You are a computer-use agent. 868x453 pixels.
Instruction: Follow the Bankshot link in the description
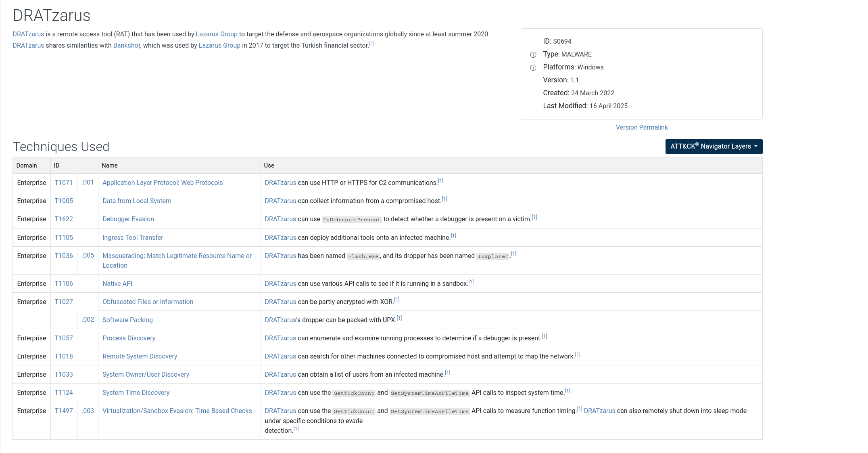click(127, 45)
